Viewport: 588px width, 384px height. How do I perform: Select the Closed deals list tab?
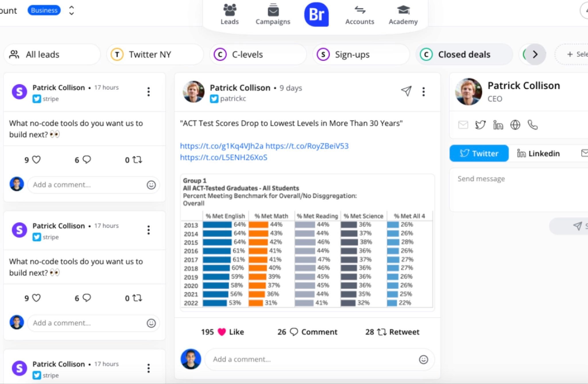pos(464,54)
